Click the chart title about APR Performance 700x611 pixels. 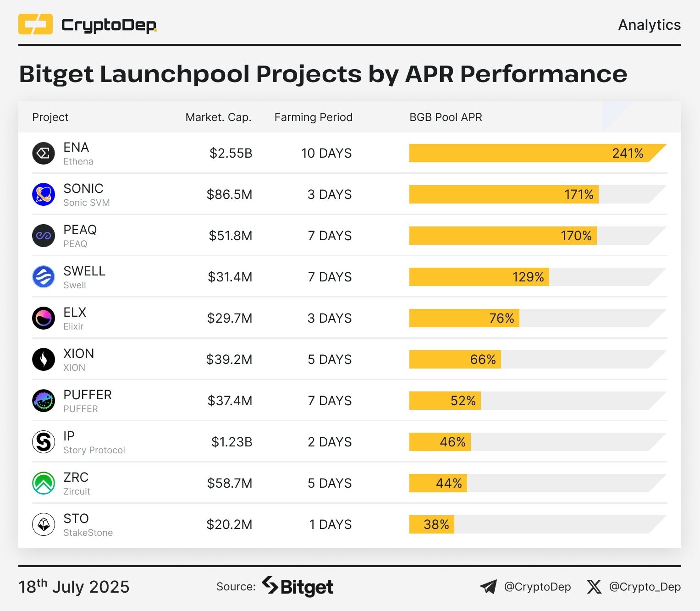pos(323,74)
